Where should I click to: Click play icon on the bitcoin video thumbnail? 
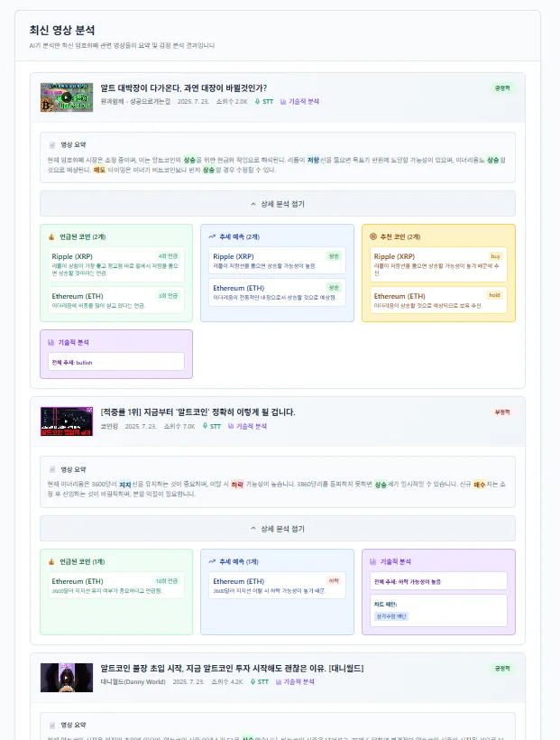click(x=66, y=97)
